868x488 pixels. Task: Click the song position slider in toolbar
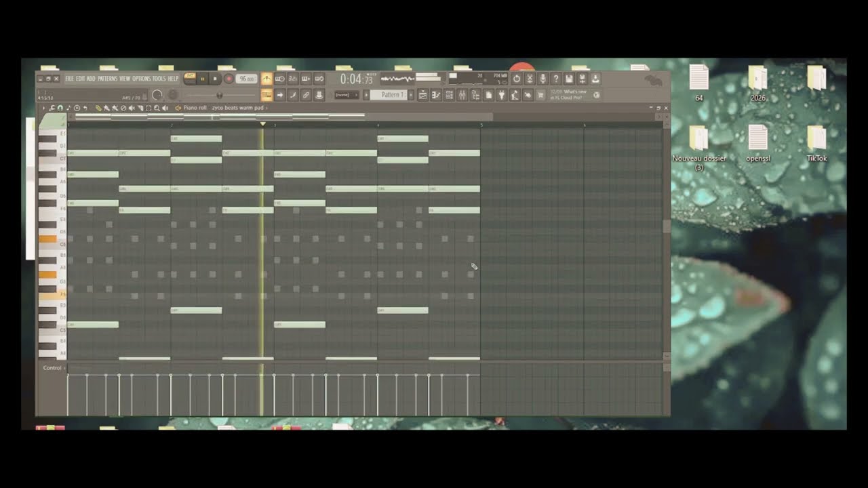click(222, 95)
